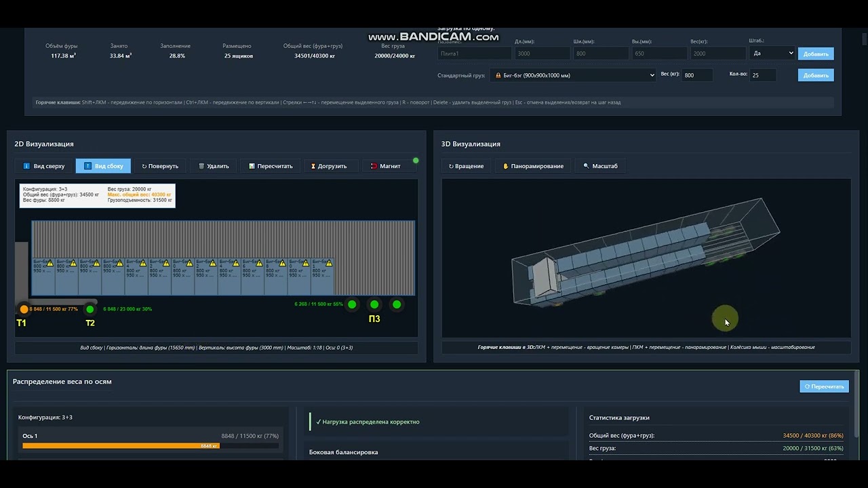This screenshot has height=488, width=868.
Task: Focus the Ши.(мм) width field
Action: pyautogui.click(x=601, y=53)
